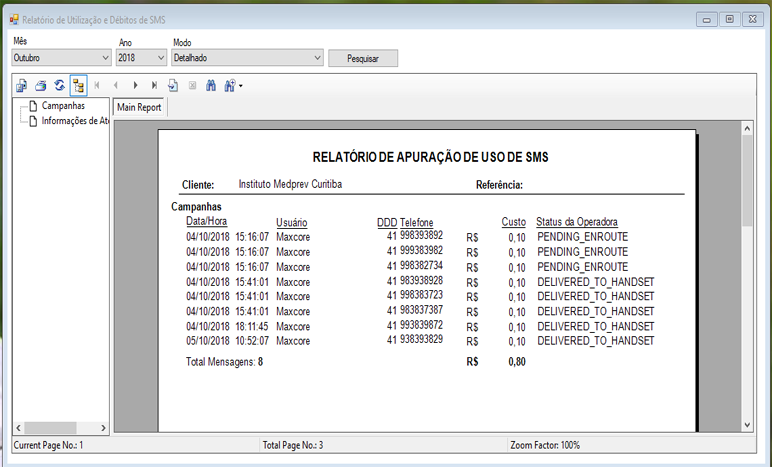The width and height of the screenshot is (772, 467).
Task: Expand the zoom dropdown arrow in toolbar
Action: click(x=240, y=86)
